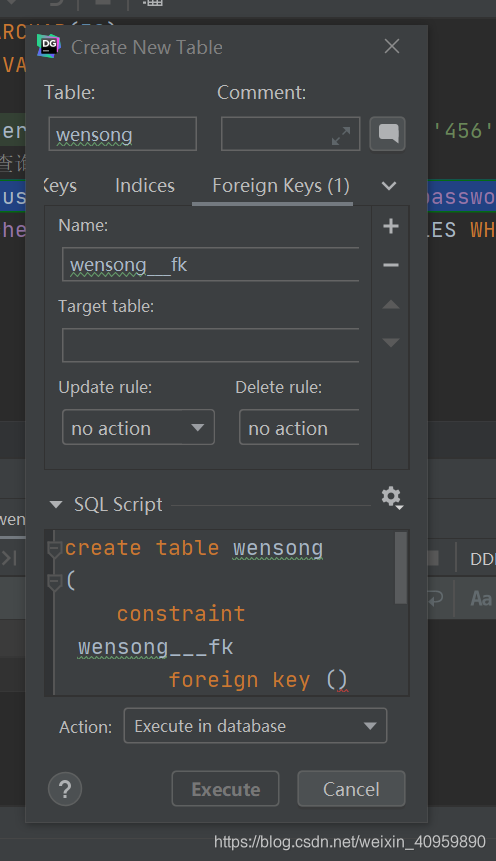Open SQL Script gear settings icon

point(392,497)
